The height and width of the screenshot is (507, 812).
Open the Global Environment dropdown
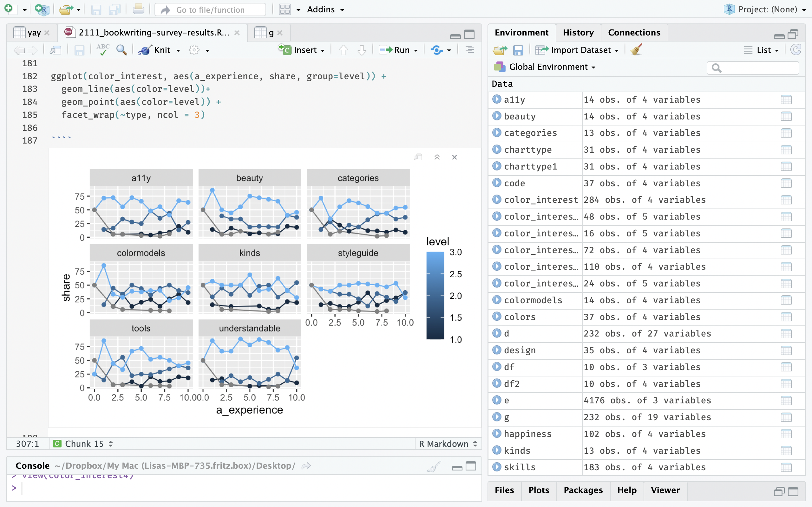(552, 67)
